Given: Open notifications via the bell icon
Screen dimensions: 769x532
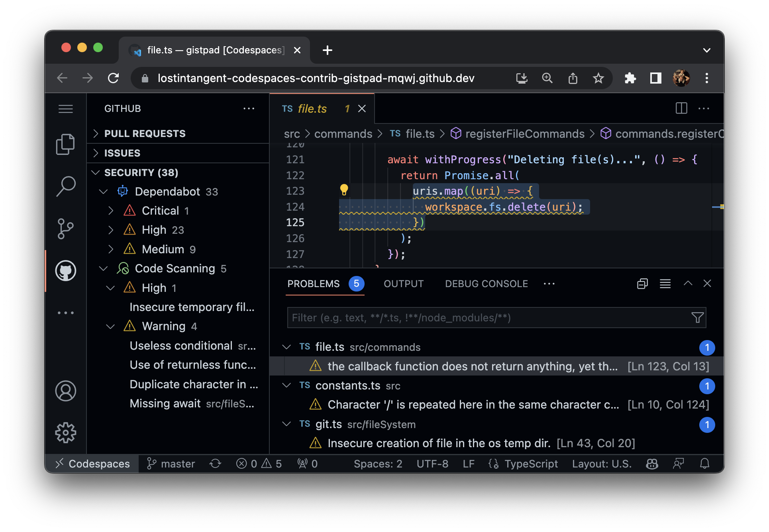Looking at the screenshot, I should [704, 464].
